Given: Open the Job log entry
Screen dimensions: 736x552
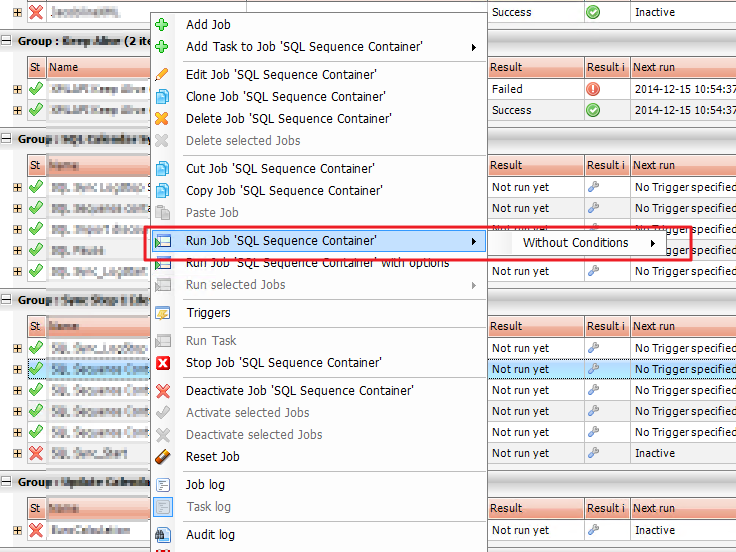Looking at the screenshot, I should tap(206, 485).
